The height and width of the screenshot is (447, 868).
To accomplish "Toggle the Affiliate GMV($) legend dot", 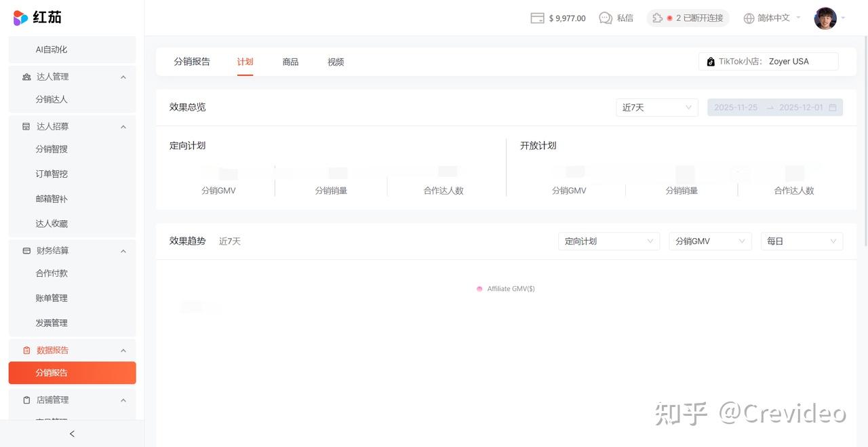I will click(x=479, y=289).
